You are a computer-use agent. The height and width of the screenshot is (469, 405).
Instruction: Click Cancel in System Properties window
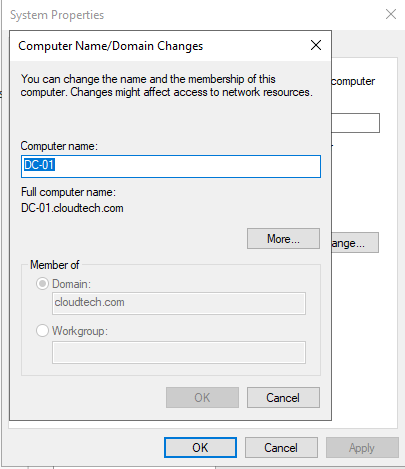click(281, 447)
